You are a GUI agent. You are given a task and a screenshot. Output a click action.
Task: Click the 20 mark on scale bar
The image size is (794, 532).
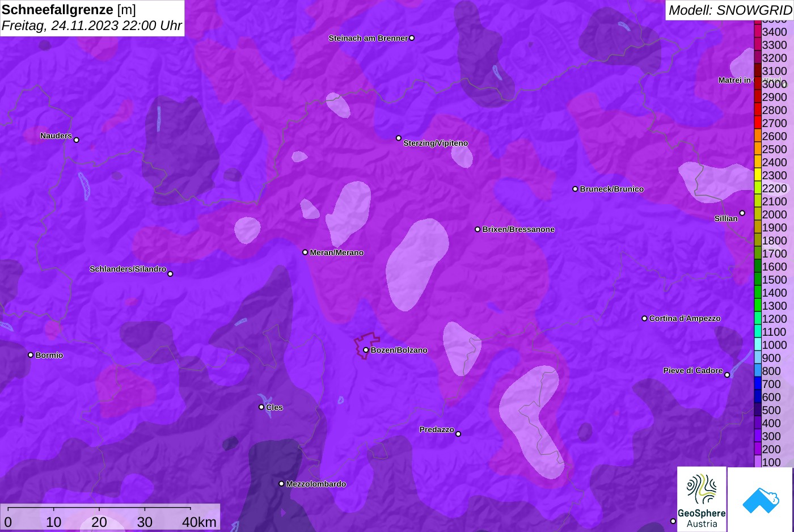(99, 522)
